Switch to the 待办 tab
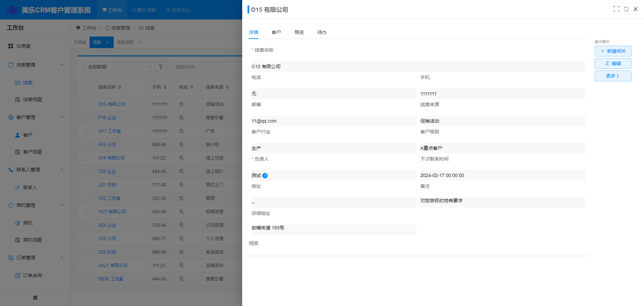Image resolution: width=644 pixels, height=306 pixels. coord(322,32)
